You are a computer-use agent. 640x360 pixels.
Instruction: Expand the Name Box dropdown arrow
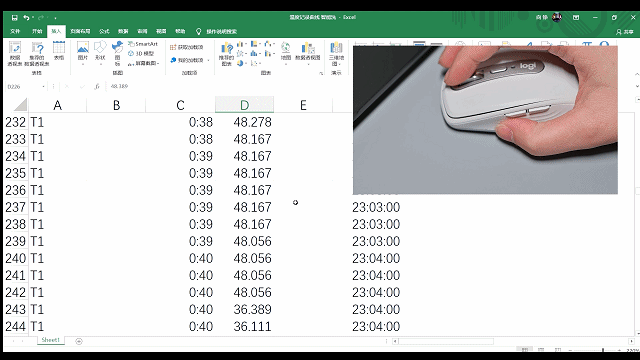coord(43,87)
